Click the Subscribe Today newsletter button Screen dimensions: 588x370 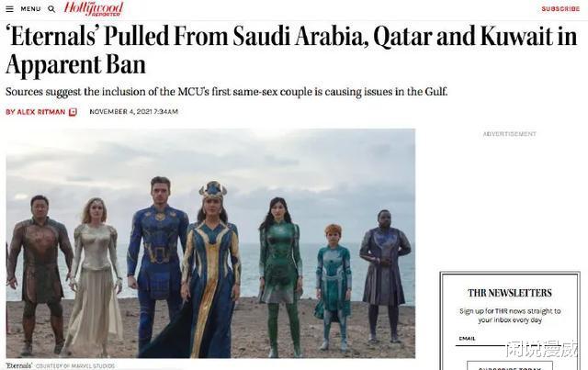(x=510, y=366)
